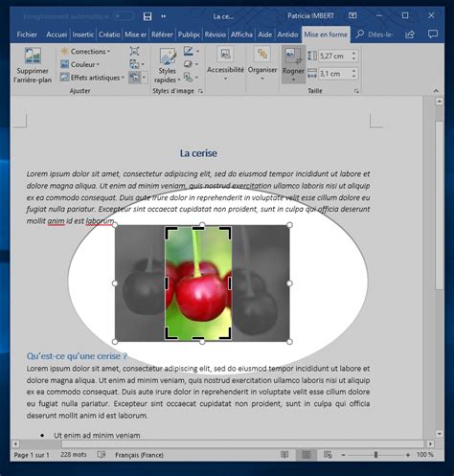Open the Accueil tab
The image size is (454, 476).
click(x=57, y=34)
